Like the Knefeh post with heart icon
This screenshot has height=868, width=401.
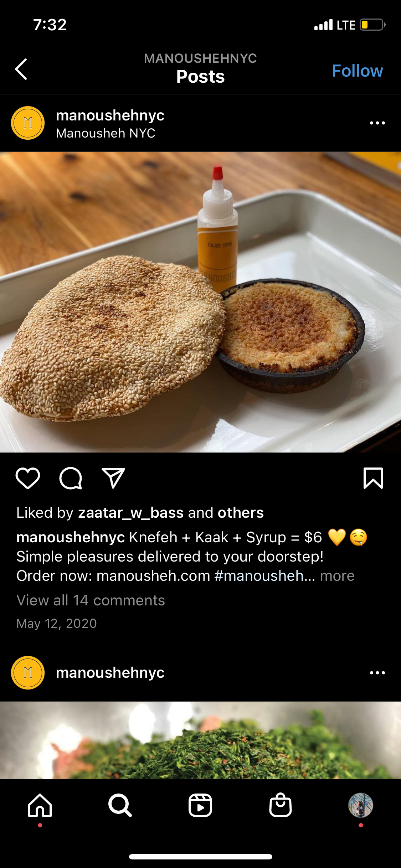28,478
